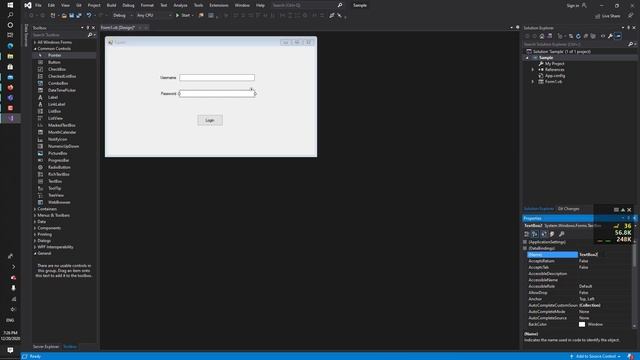Expand the Menus & Toolbars group
Viewport: 640px width, 360px height.
(x=35, y=215)
